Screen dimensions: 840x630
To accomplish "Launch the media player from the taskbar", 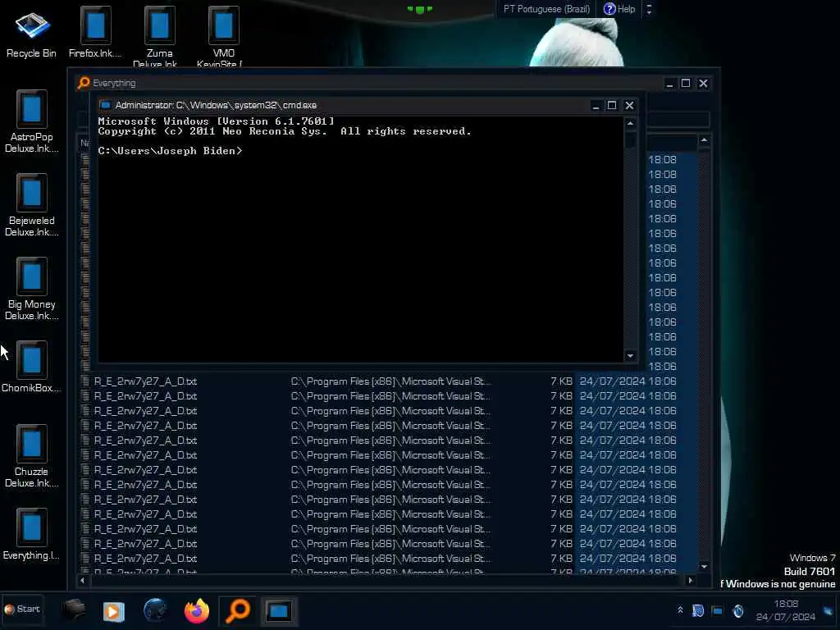I will coord(113,611).
